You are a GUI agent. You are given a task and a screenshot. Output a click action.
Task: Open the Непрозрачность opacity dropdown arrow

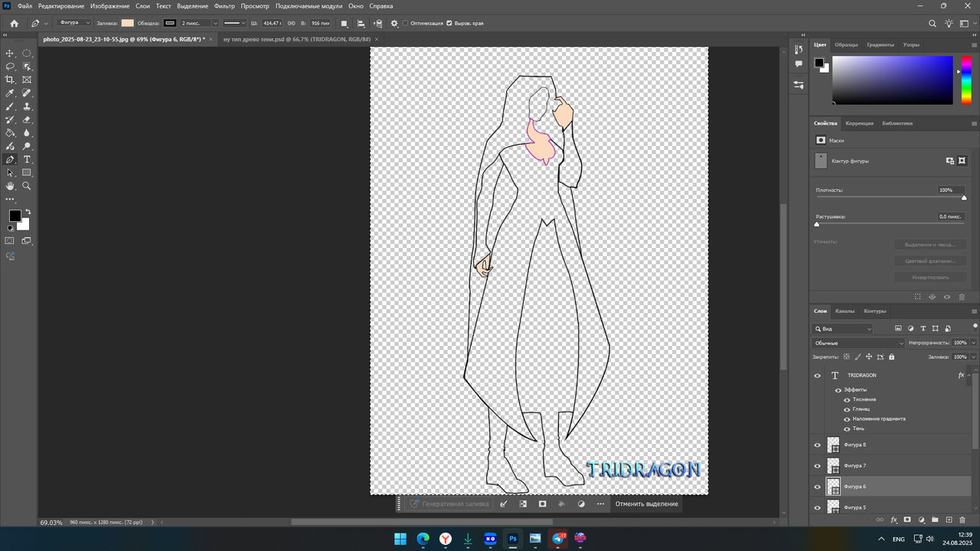pos(974,343)
